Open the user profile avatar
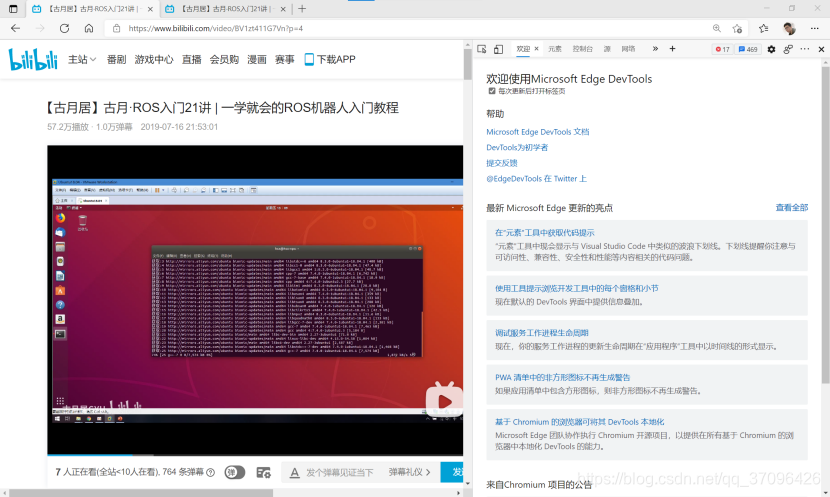This screenshot has width=830, height=497. tap(789, 29)
